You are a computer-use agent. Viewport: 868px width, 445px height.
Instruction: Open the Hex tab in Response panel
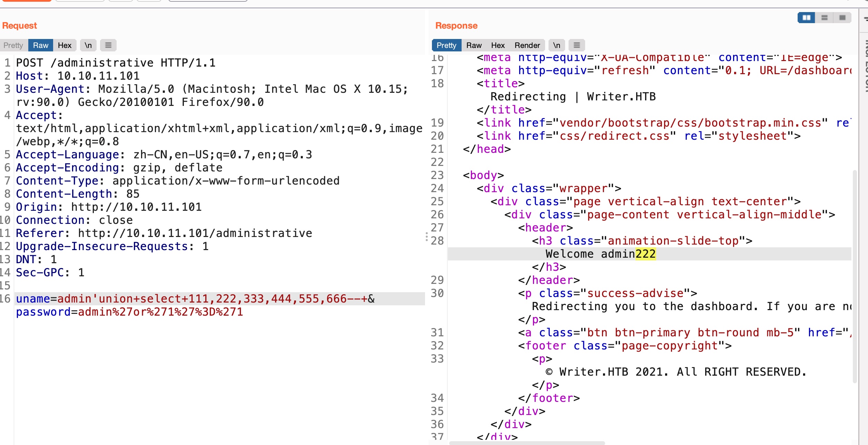pyautogui.click(x=497, y=45)
